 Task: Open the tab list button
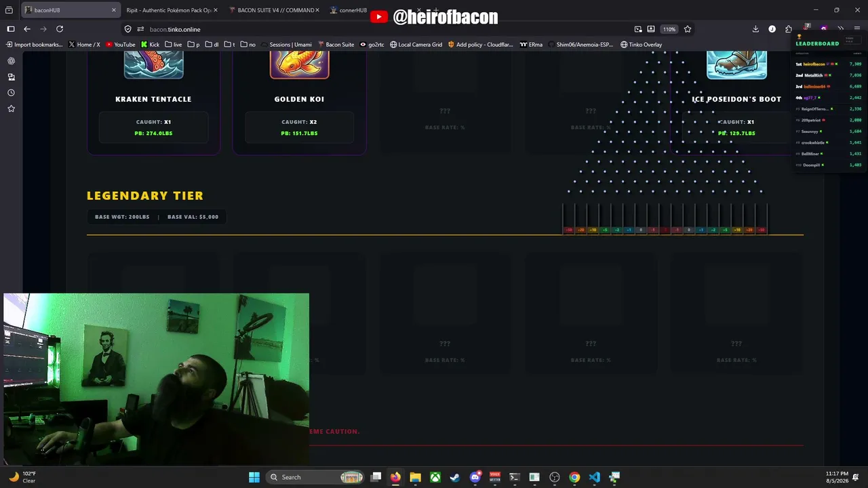(x=9, y=10)
